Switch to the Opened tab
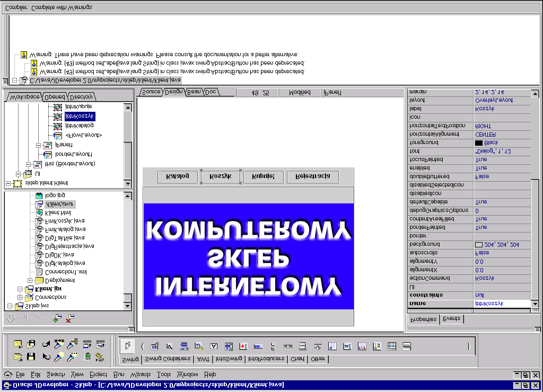Screen dimensions: 543x392 click(x=55, y=97)
